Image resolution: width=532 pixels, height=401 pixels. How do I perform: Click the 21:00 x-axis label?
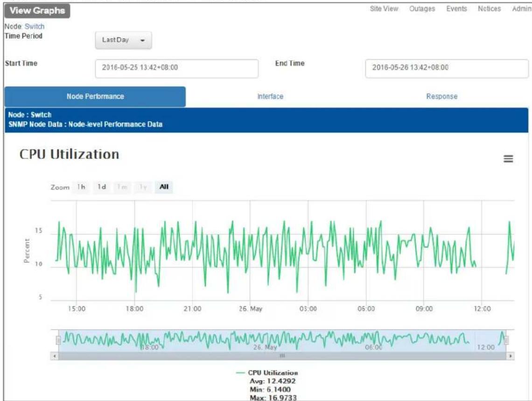[192, 309]
